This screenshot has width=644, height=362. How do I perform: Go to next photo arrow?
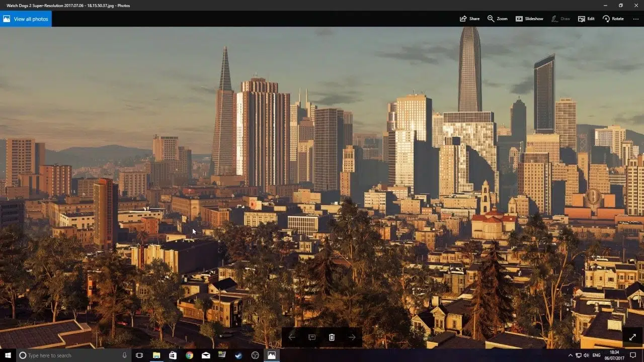pos(352,337)
